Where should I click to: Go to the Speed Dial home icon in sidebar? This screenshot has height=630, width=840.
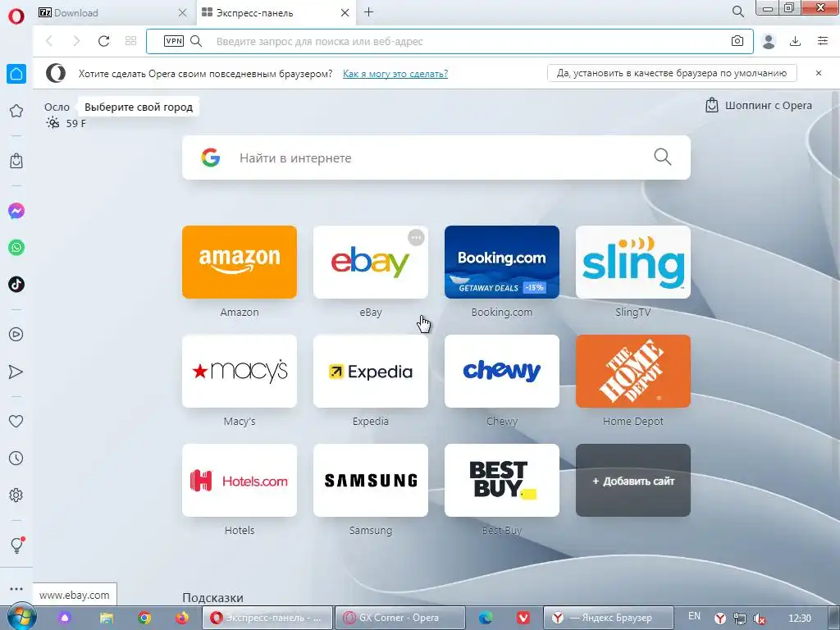(16, 74)
